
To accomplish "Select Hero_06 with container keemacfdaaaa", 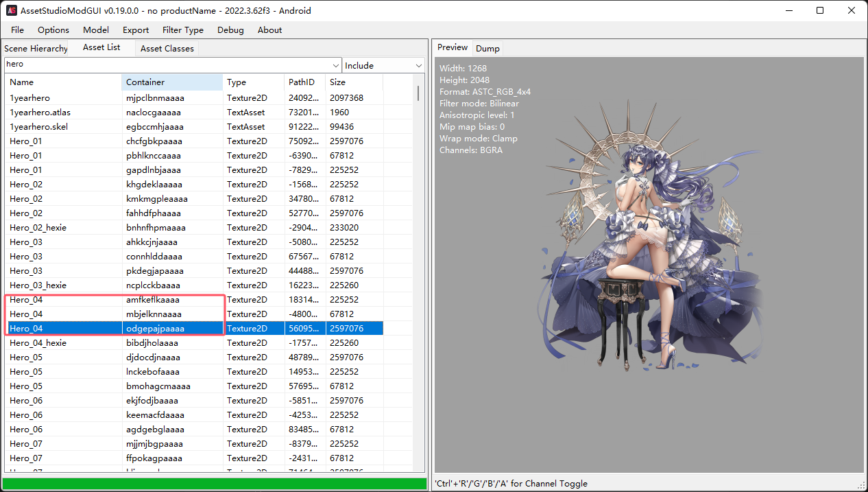I will point(194,415).
